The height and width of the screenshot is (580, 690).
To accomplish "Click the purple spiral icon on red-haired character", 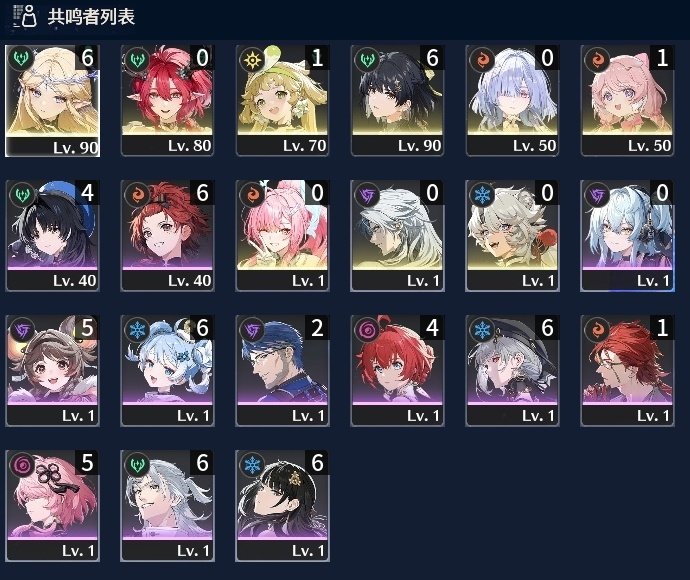I will point(368,329).
